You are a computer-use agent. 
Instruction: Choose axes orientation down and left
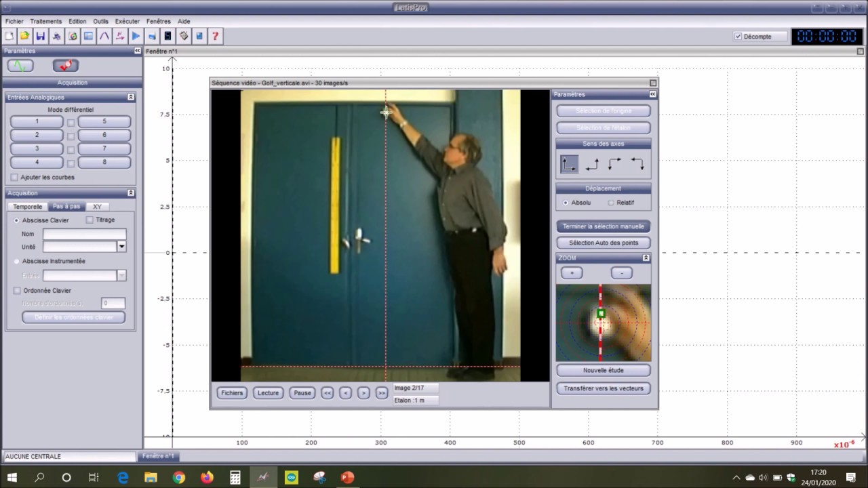click(637, 164)
